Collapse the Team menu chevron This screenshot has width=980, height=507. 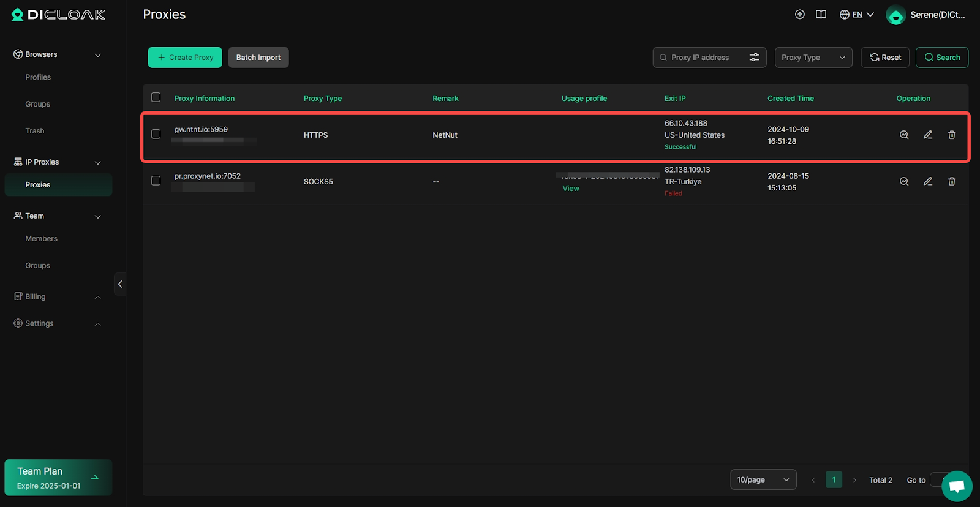(x=98, y=217)
